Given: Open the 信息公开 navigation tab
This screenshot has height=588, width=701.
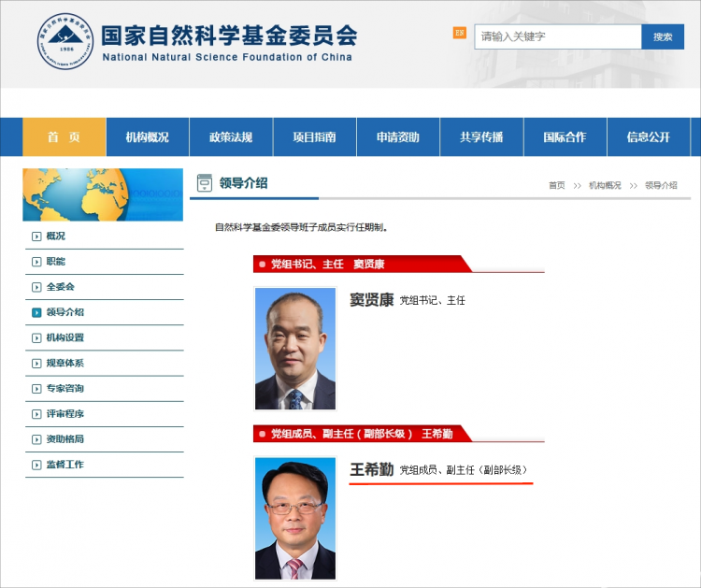Looking at the screenshot, I should [x=649, y=136].
